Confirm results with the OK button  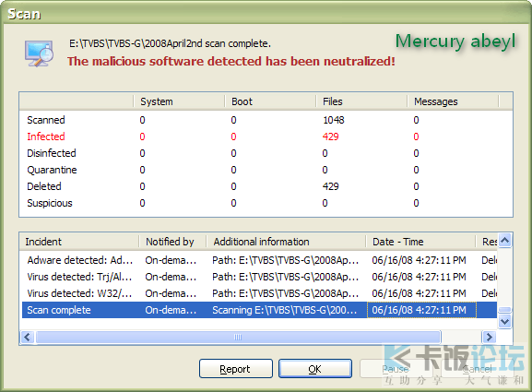click(315, 369)
